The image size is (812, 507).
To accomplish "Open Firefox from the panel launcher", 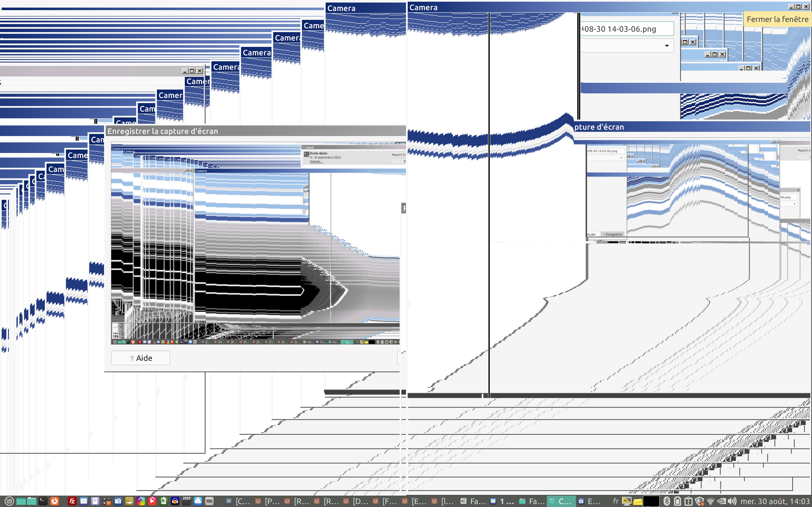I will pos(54,501).
